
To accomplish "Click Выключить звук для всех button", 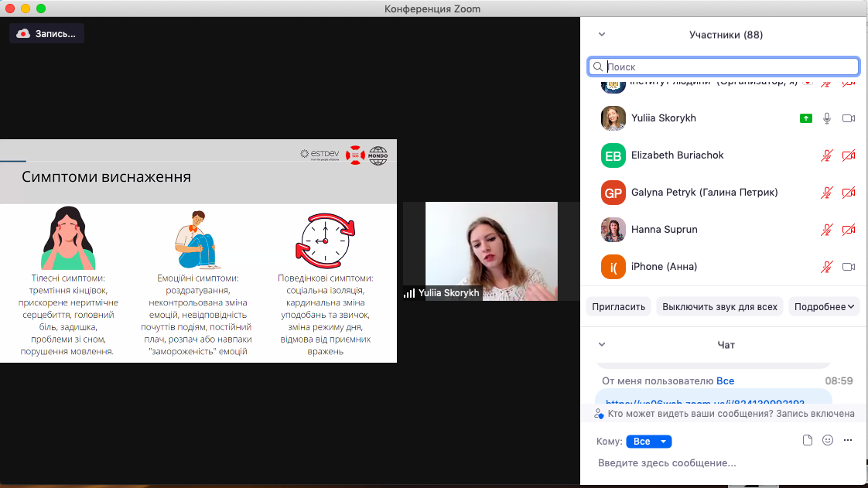I will coord(719,306).
